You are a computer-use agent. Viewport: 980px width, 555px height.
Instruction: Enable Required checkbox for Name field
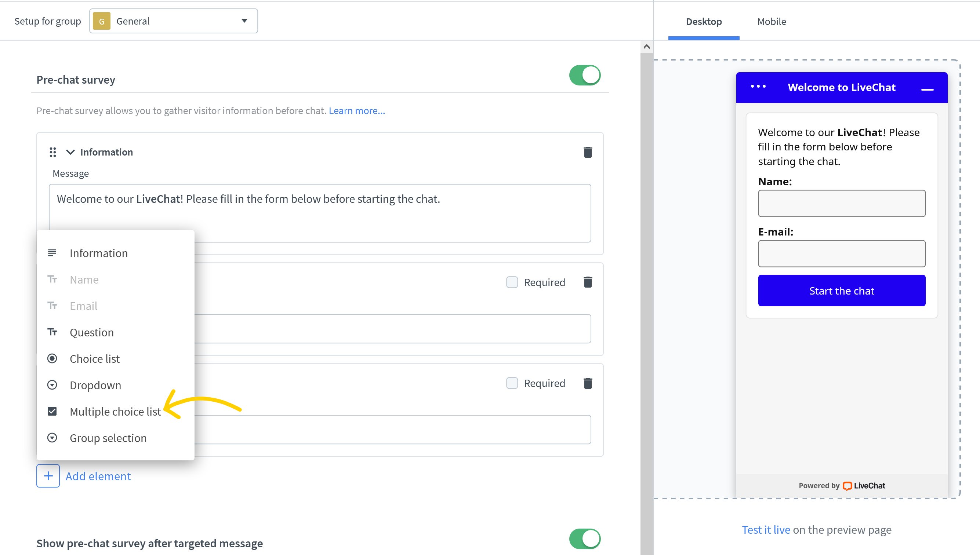pyautogui.click(x=512, y=282)
